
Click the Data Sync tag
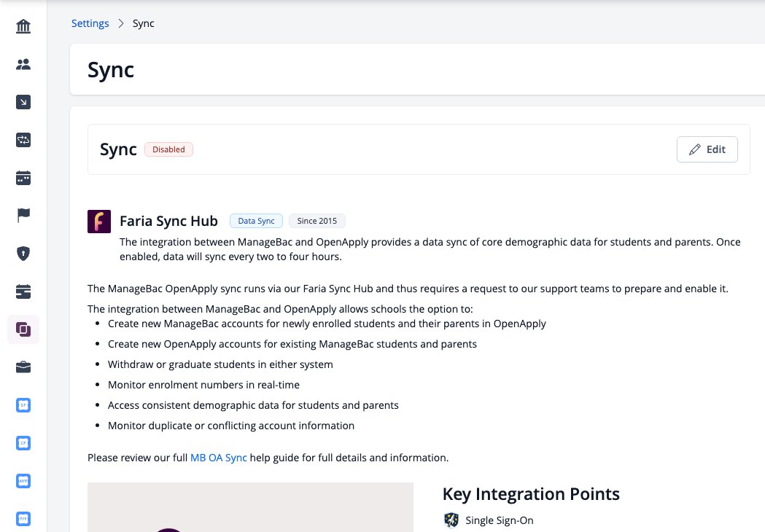coord(256,221)
